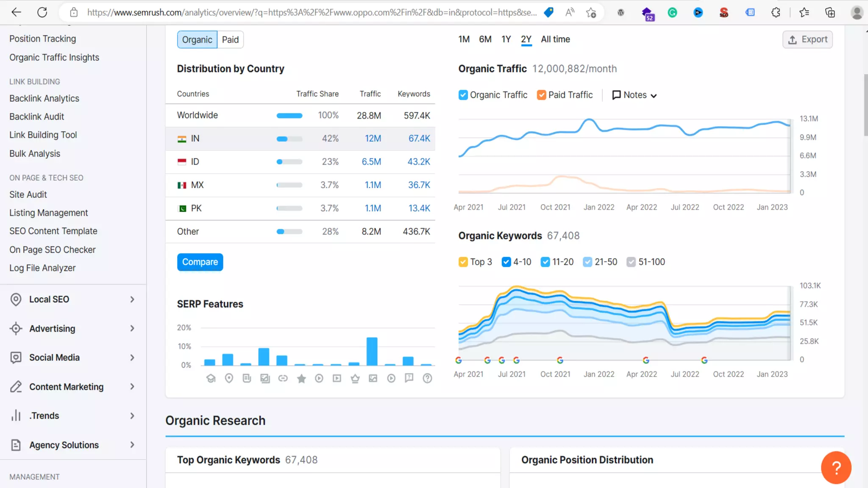The width and height of the screenshot is (868, 488).
Task: Expand the Local SEO menu
Action: 73,299
